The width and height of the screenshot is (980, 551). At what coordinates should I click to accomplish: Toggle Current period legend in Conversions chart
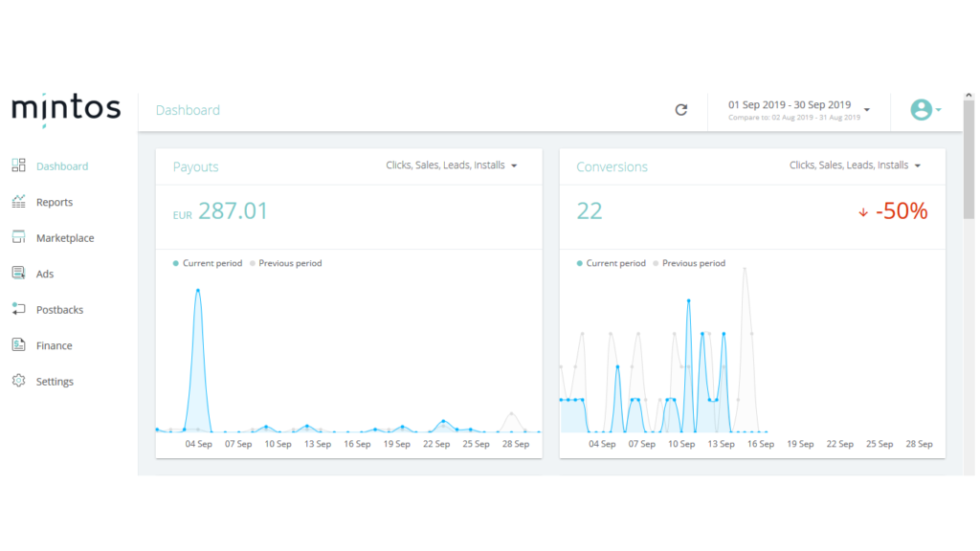(612, 263)
